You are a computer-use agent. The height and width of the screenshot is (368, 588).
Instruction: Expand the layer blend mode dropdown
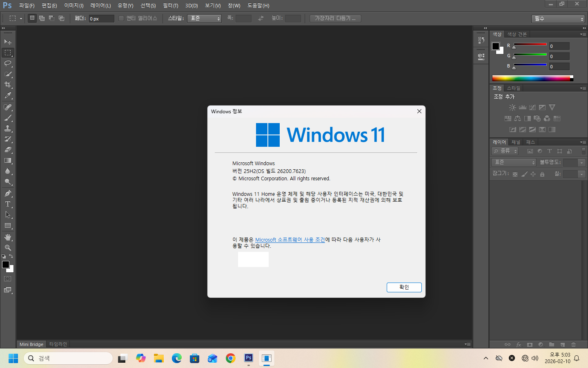pyautogui.click(x=514, y=162)
